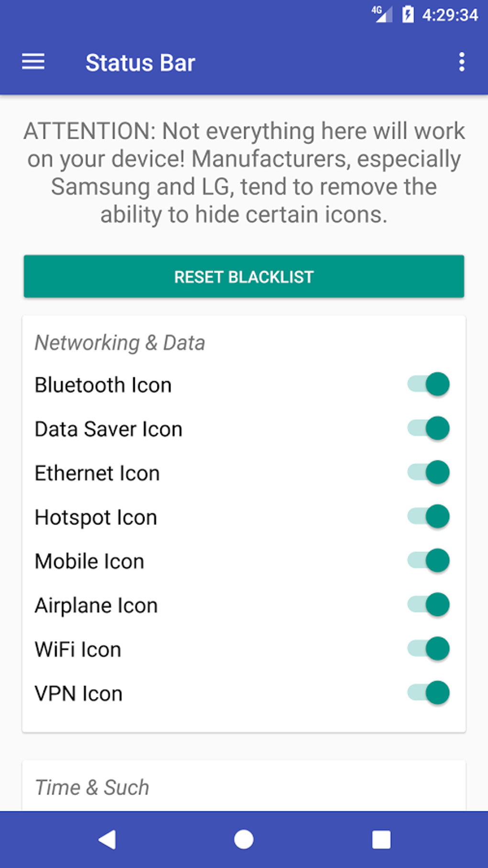Tap the Status Bar title text
Screen dimensions: 488x868
tap(140, 63)
